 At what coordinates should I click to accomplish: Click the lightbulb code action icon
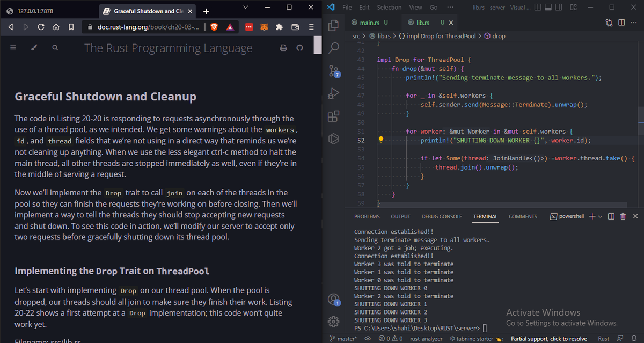click(x=381, y=140)
